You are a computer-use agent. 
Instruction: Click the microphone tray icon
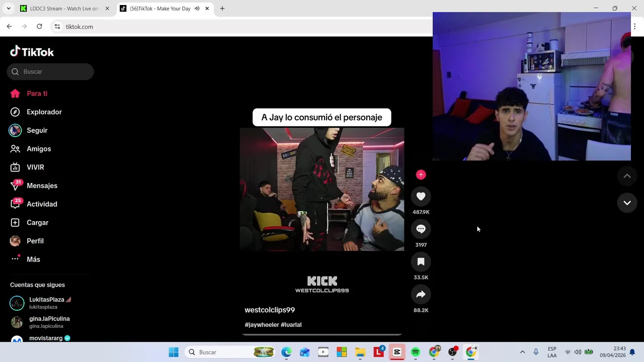pyautogui.click(x=536, y=352)
